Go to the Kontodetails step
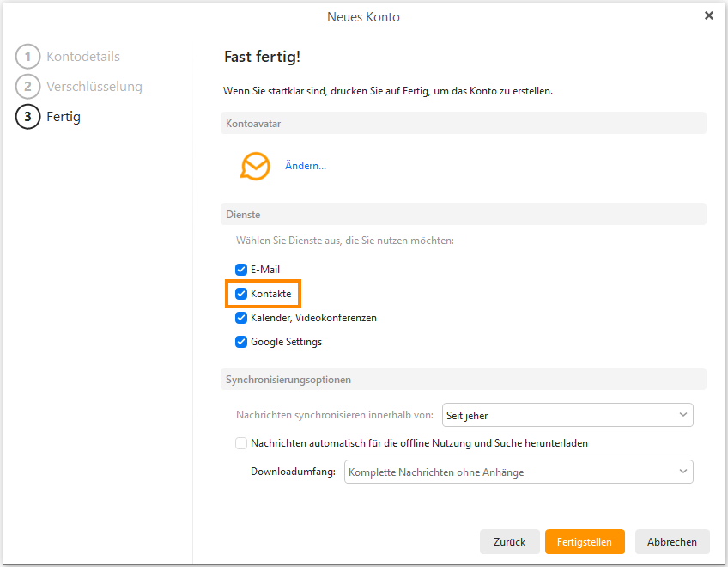This screenshot has height=567, width=728. coord(83,57)
